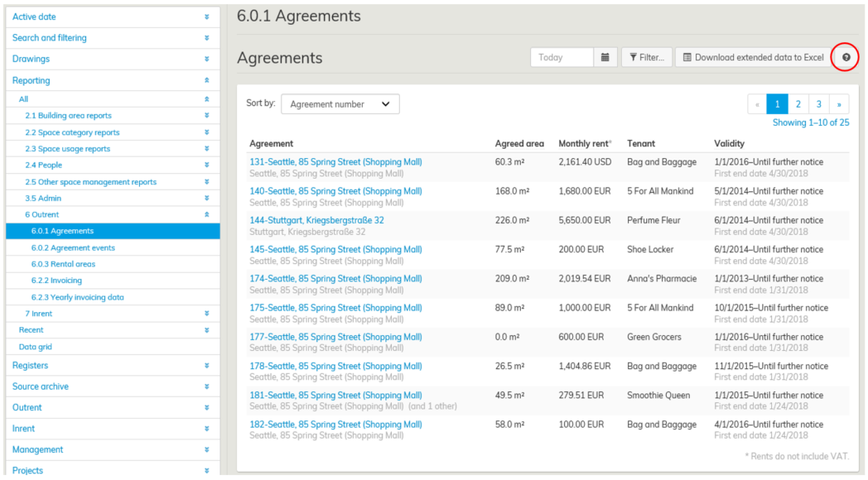Expand the Registers panel chevron

[x=206, y=366]
